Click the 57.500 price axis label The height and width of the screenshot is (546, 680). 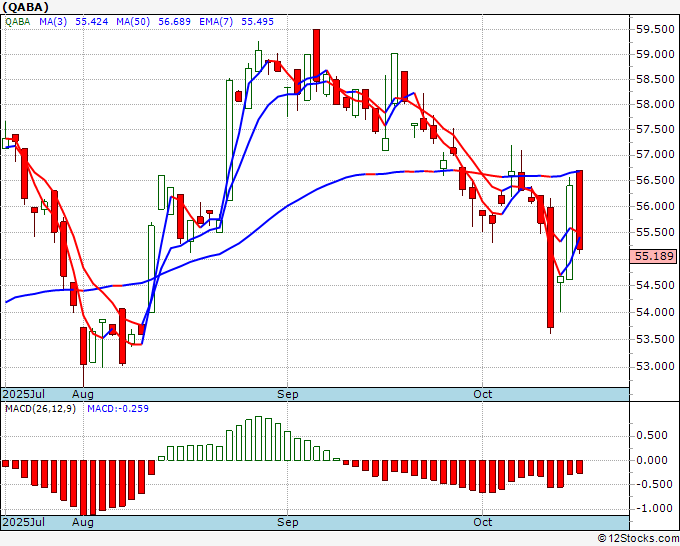click(655, 129)
